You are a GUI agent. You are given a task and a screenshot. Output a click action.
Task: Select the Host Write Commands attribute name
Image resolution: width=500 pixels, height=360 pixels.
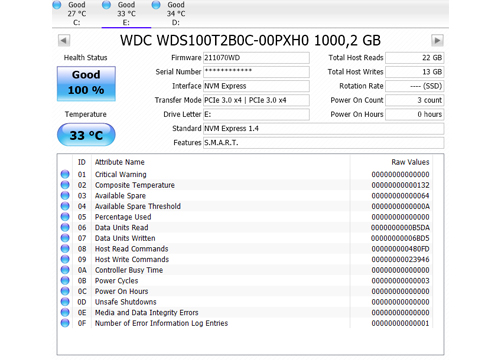tap(132, 259)
